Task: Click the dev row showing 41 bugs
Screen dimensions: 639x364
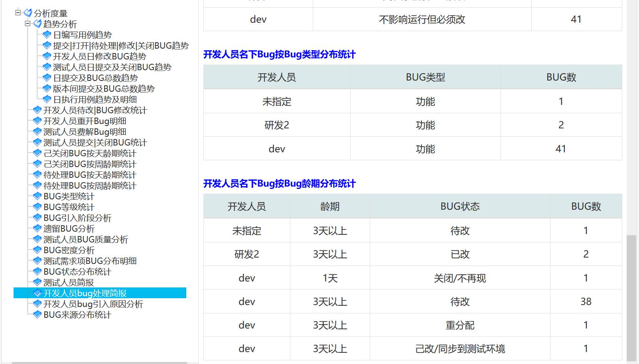Action: pos(276,148)
